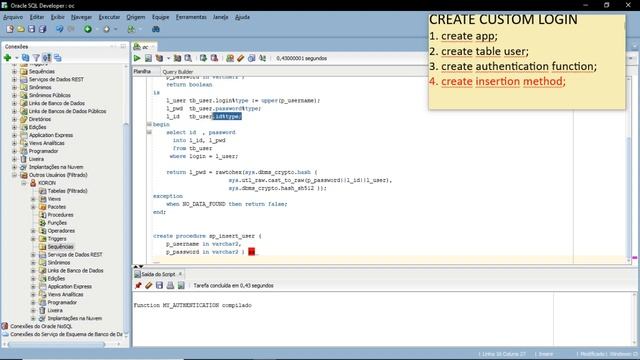Viewport: 640px width, 360px height.
Task: Expand Implantações na Nuvem under KORON
Action: (33, 318)
